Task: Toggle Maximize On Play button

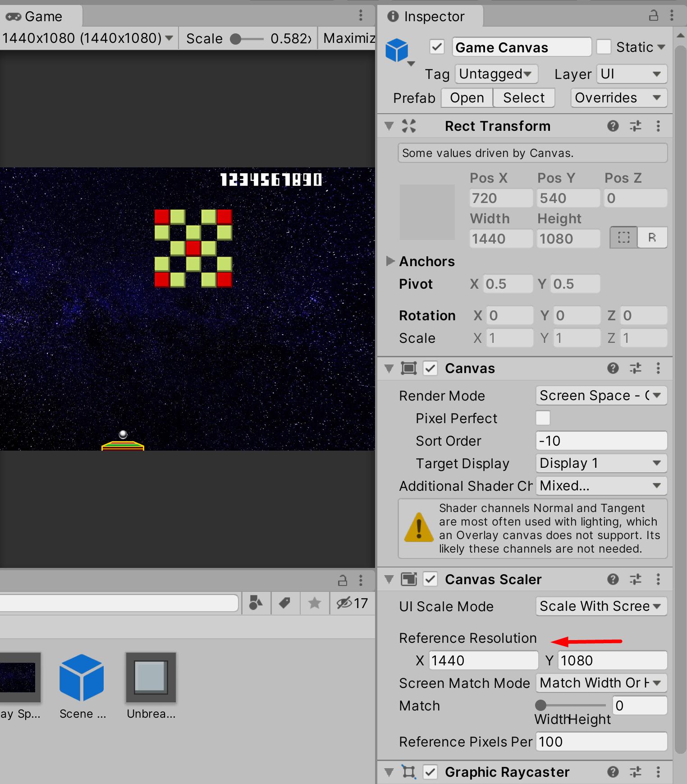Action: click(347, 38)
